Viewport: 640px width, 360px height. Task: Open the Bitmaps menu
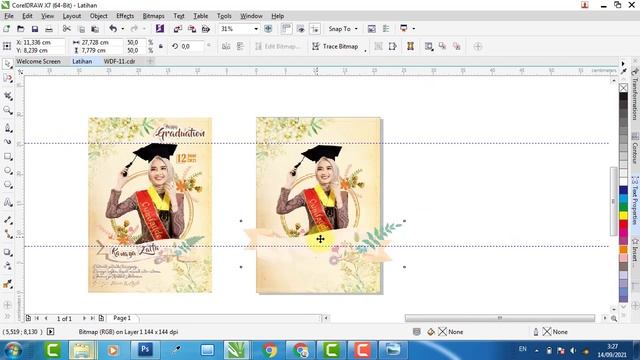click(153, 16)
